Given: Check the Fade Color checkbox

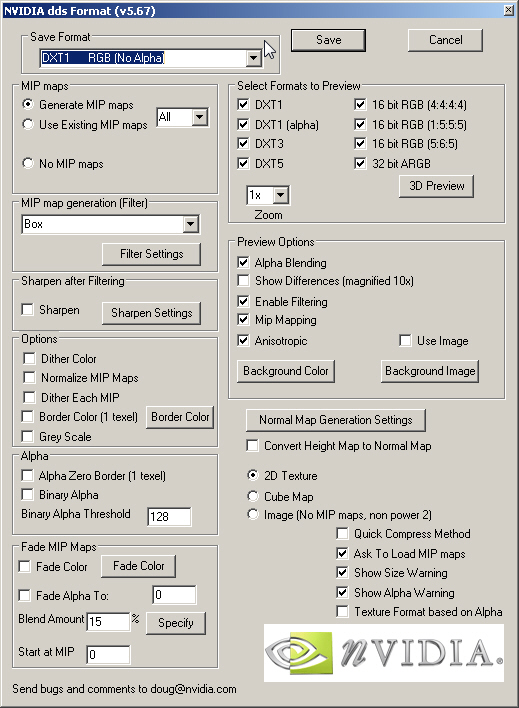Looking at the screenshot, I should click(24, 566).
